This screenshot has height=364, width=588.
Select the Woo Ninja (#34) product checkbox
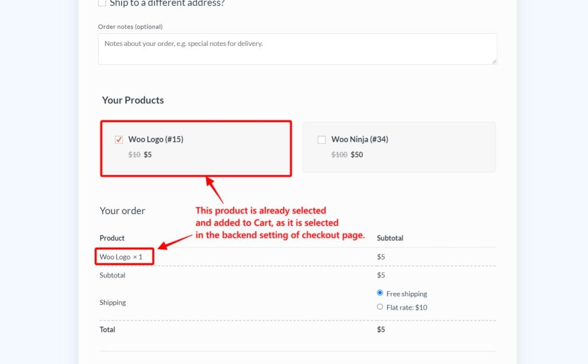coord(322,139)
